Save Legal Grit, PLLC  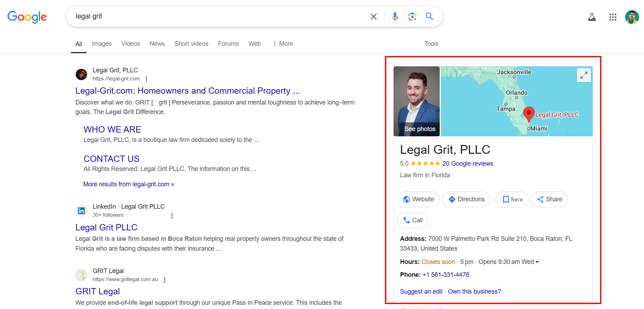pos(512,199)
